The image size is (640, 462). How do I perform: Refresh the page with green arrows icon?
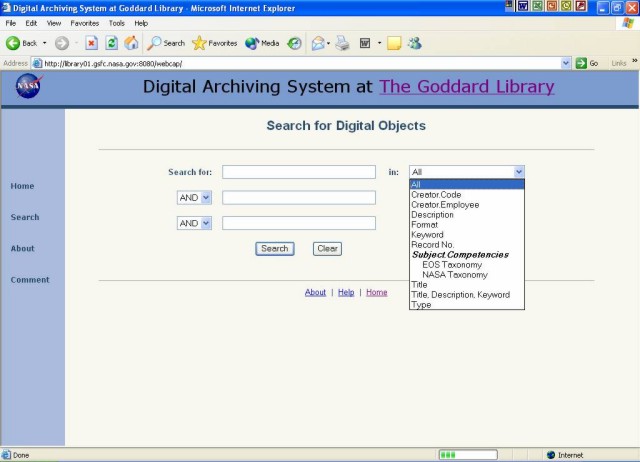point(111,43)
